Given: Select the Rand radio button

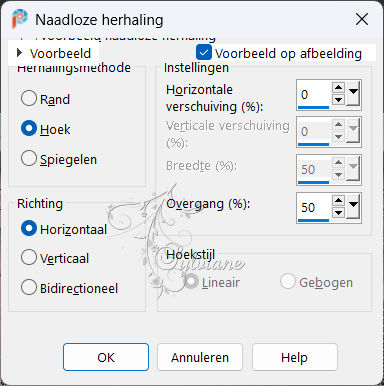Looking at the screenshot, I should coord(29,98).
